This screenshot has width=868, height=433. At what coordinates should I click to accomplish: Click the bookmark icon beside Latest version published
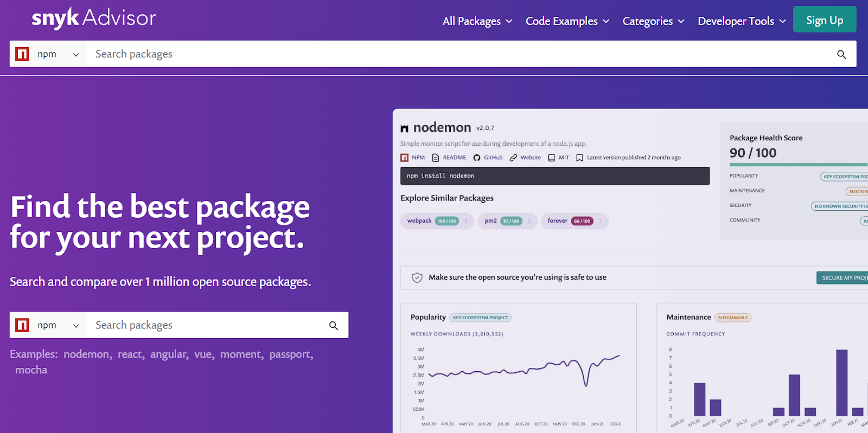579,158
